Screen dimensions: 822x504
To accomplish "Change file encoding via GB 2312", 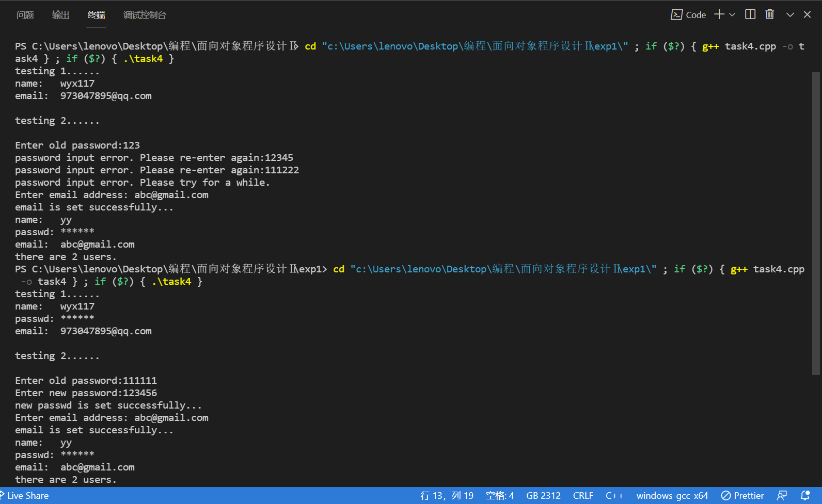I will pos(543,496).
